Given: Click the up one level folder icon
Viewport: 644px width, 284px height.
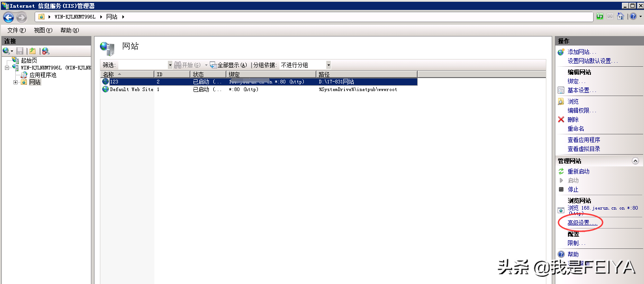Looking at the screenshot, I should tap(32, 51).
